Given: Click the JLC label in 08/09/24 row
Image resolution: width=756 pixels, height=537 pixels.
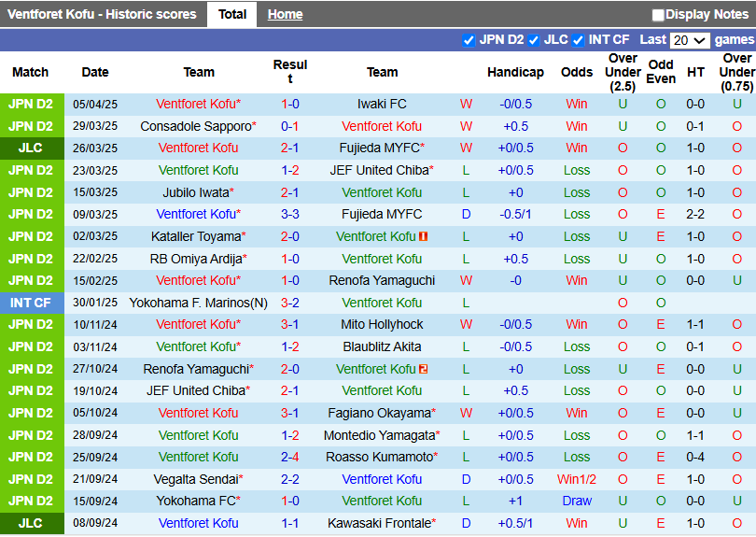Looking at the screenshot, I should 30,524.
